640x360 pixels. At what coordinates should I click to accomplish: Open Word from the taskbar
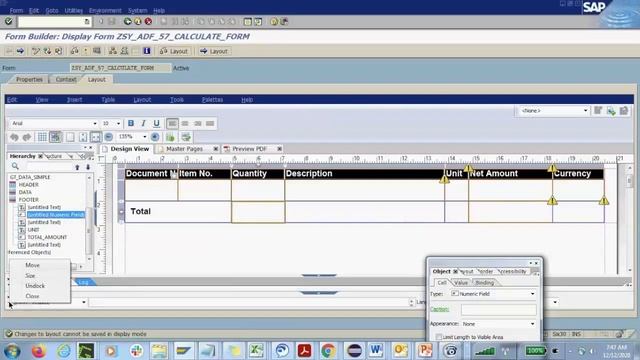pyautogui.click(x=376, y=350)
